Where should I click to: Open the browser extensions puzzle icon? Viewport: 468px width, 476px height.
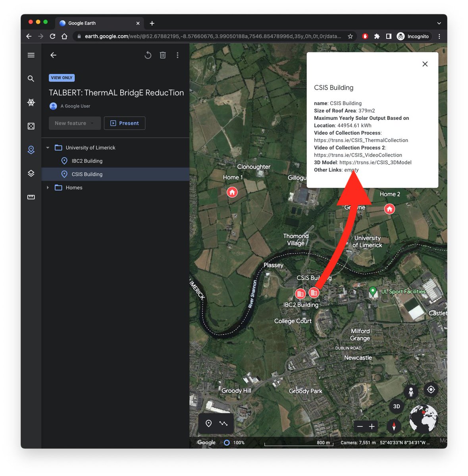pyautogui.click(x=377, y=36)
